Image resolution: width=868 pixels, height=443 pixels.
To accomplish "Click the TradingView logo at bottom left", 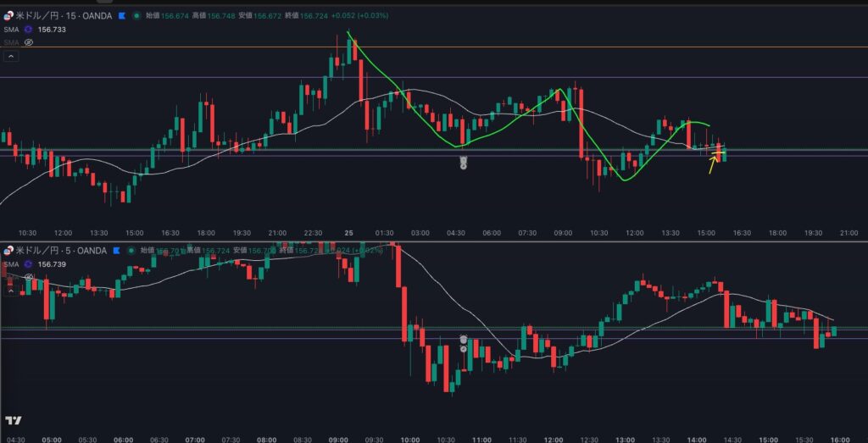I will tap(13, 421).
